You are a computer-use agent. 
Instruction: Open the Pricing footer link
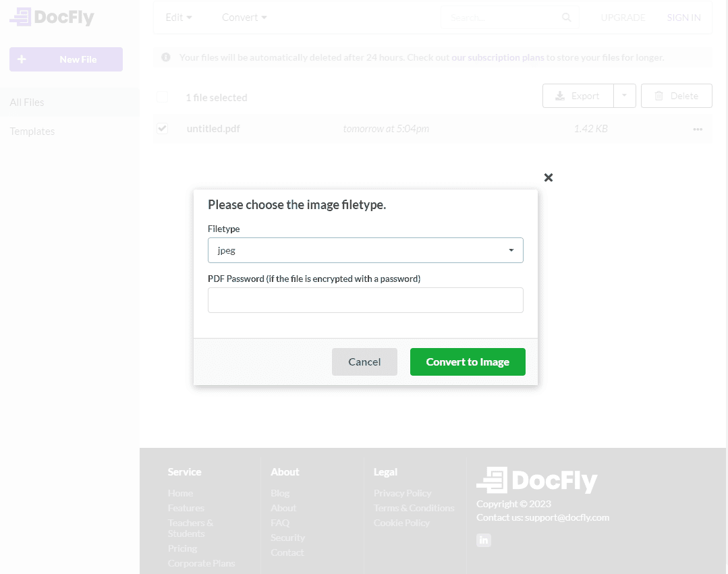tap(182, 548)
